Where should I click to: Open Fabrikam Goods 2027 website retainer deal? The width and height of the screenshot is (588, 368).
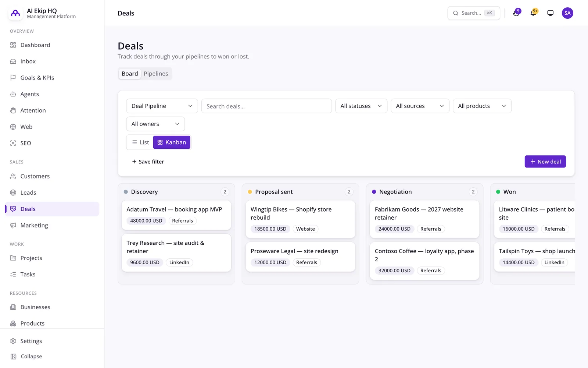(424, 219)
